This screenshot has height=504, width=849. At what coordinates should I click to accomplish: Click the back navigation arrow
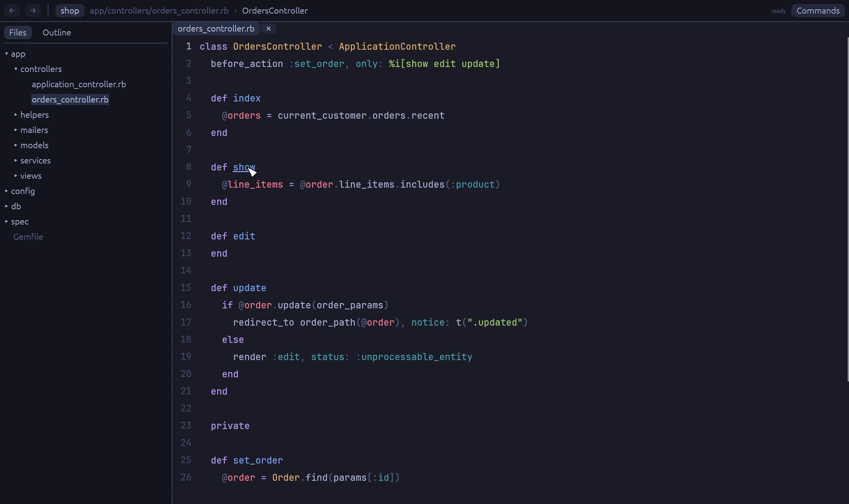click(x=12, y=11)
